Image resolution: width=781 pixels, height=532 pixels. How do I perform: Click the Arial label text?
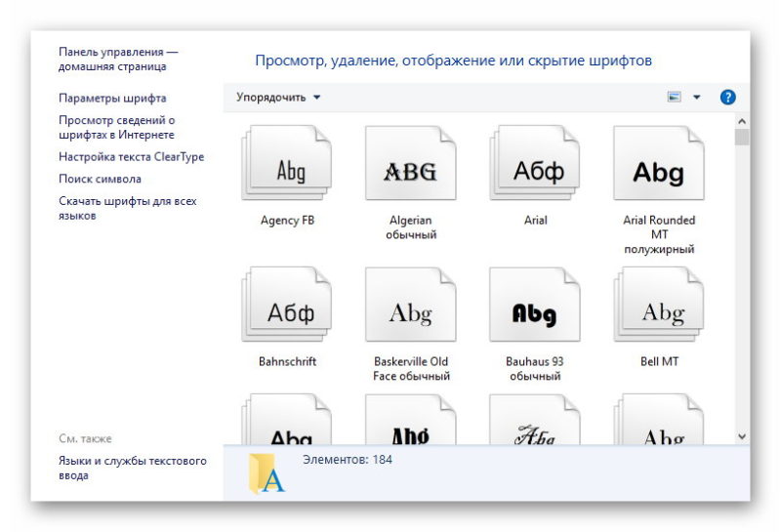click(535, 221)
